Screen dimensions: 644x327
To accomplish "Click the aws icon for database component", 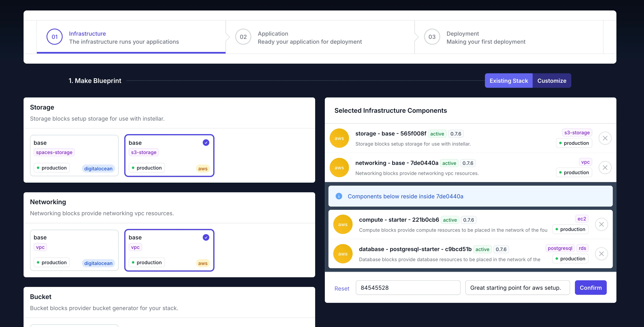I will tap(343, 254).
